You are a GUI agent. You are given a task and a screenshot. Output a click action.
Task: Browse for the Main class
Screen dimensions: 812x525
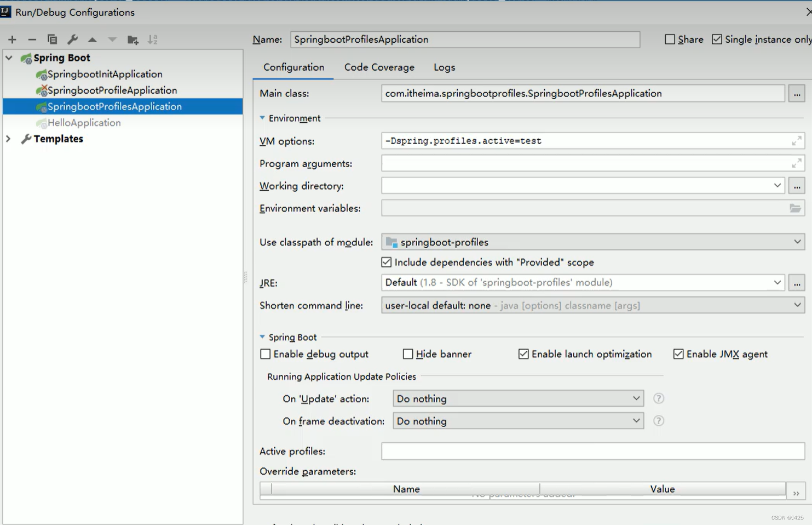[797, 94]
